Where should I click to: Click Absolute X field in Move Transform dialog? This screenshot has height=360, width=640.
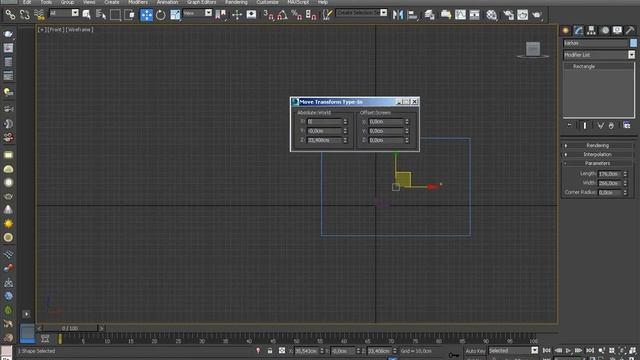(324, 122)
